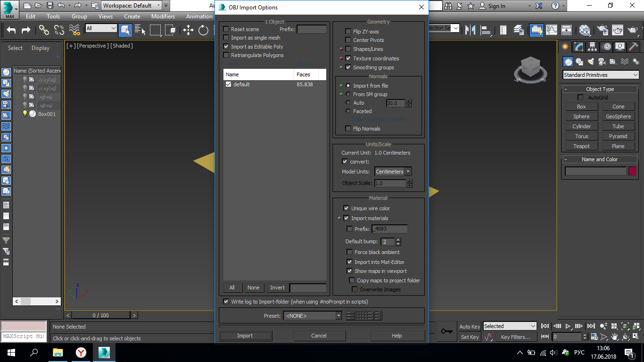Open the Edit menu

tap(31, 16)
